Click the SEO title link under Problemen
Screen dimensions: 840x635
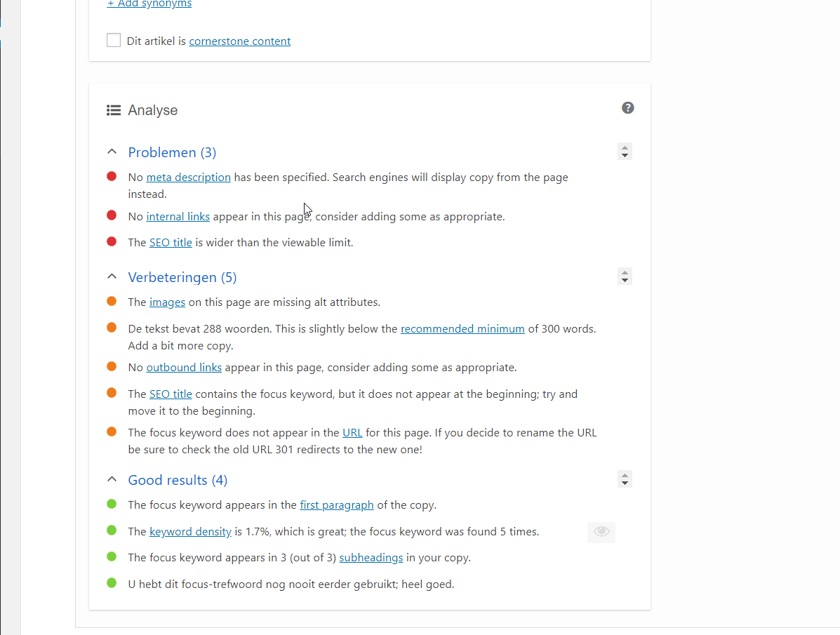point(171,241)
